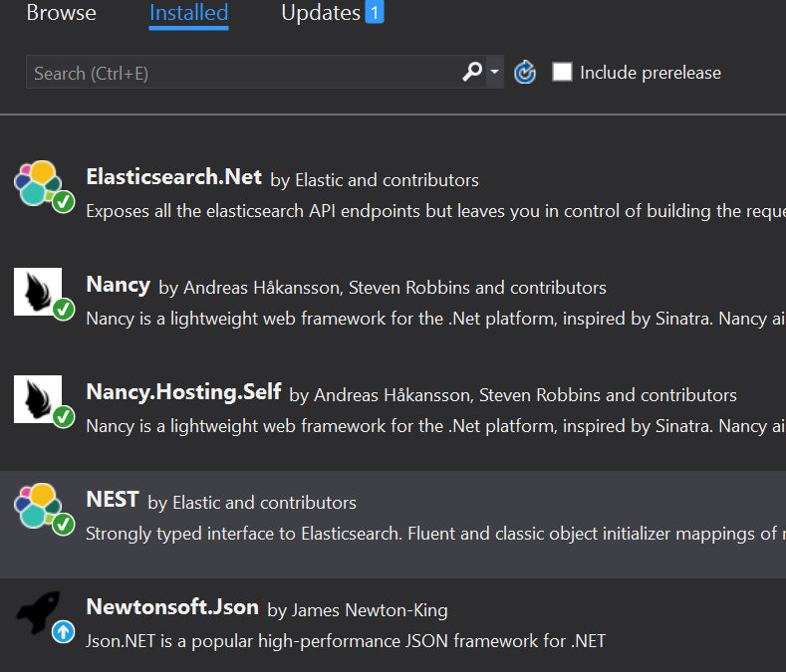Click the Elasticsearch.Net description text
The image size is (786, 672).
[x=435, y=211]
